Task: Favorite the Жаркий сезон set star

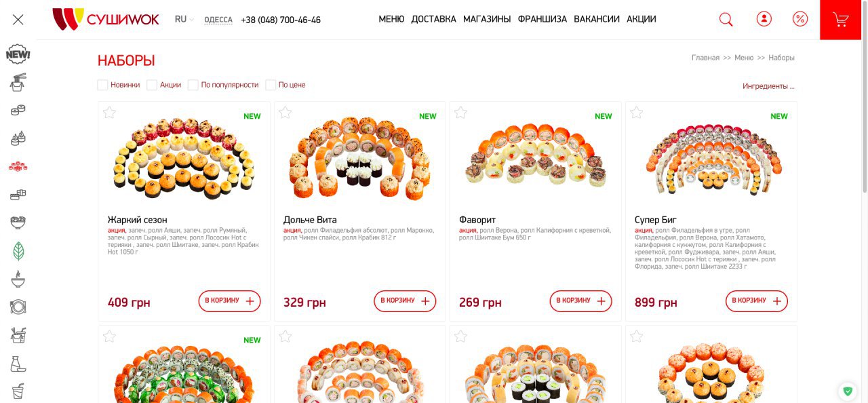Action: point(110,113)
